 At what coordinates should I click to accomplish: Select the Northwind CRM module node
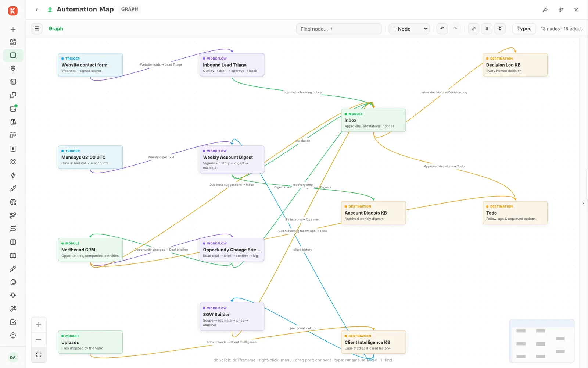click(90, 250)
